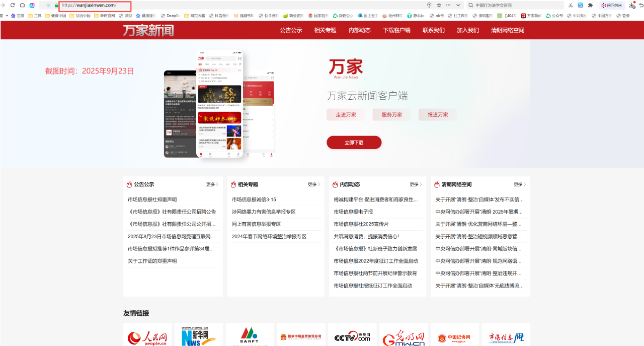Open the 工具 bookmarks folder

click(35, 16)
